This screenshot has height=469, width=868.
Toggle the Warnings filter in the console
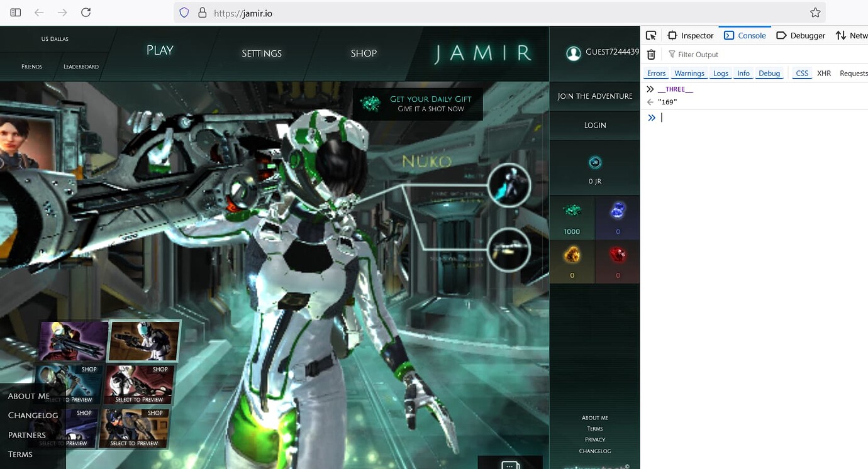689,73
